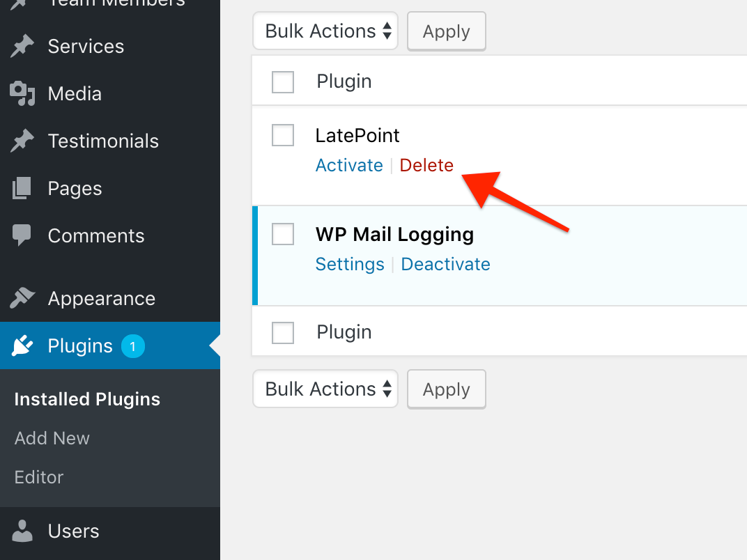The height and width of the screenshot is (560, 747).
Task: Open the bottom Bulk Actions dropdown
Action: (x=325, y=389)
